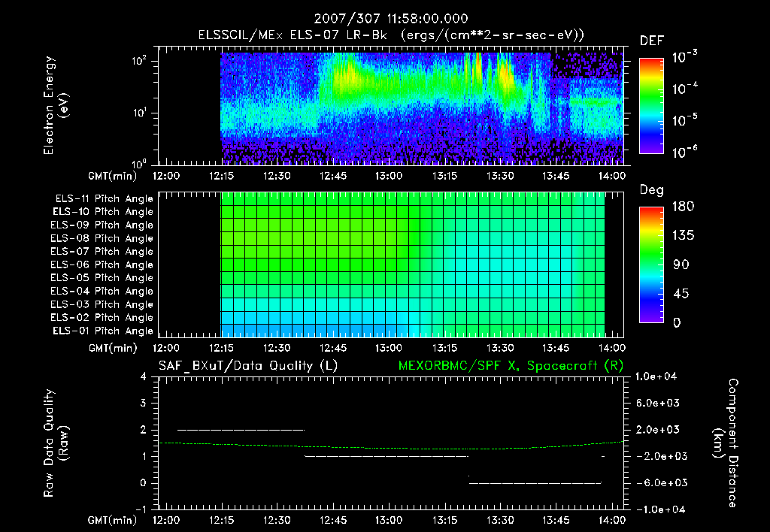Select the ELS-11 Pitch Angle row label
This screenshot has width=770, height=532.
click(x=104, y=199)
